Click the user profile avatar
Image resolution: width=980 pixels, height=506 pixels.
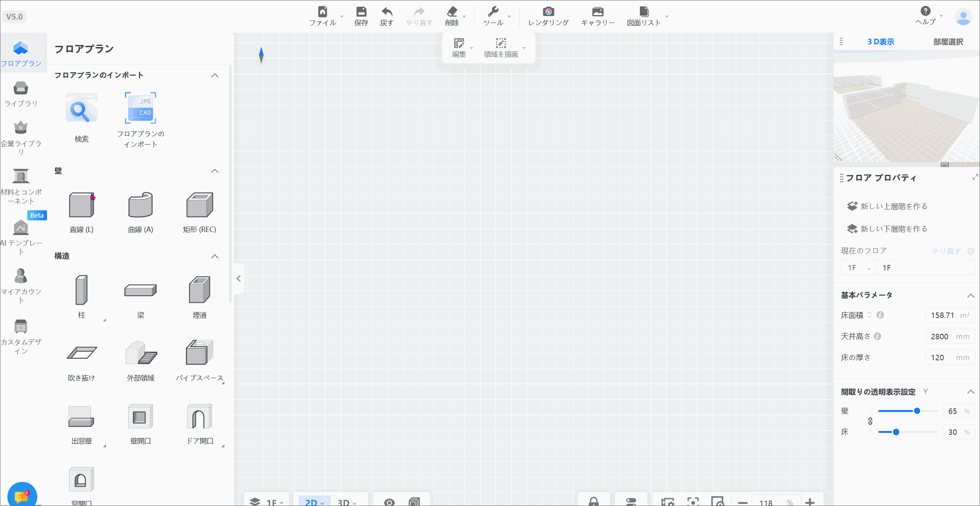point(963,17)
